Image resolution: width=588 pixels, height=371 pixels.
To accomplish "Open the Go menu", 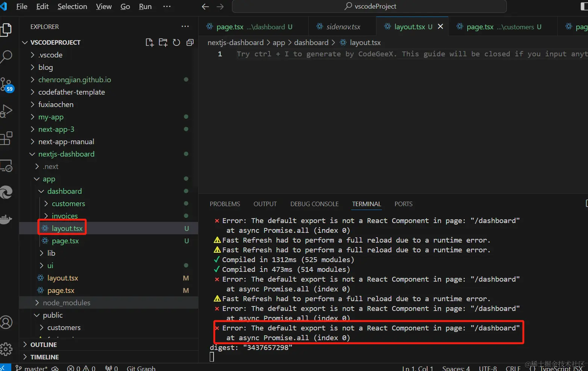I will coord(125,7).
